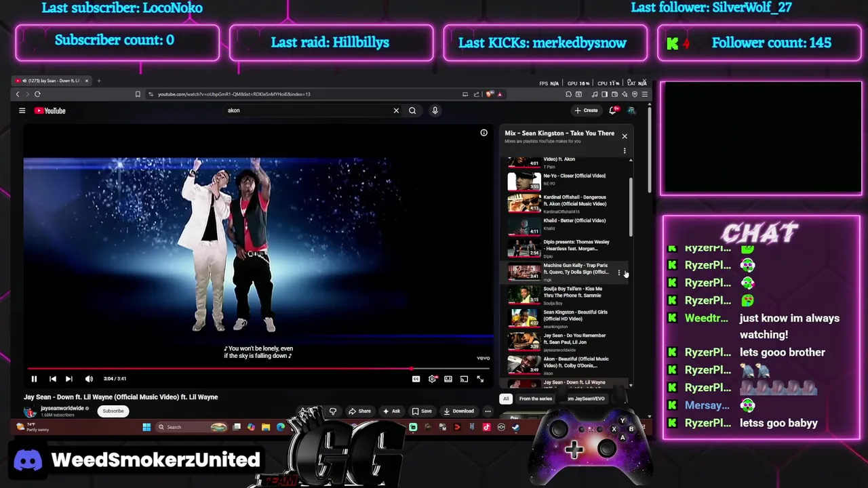
Task: Skip to the previous video
Action: tap(52, 379)
